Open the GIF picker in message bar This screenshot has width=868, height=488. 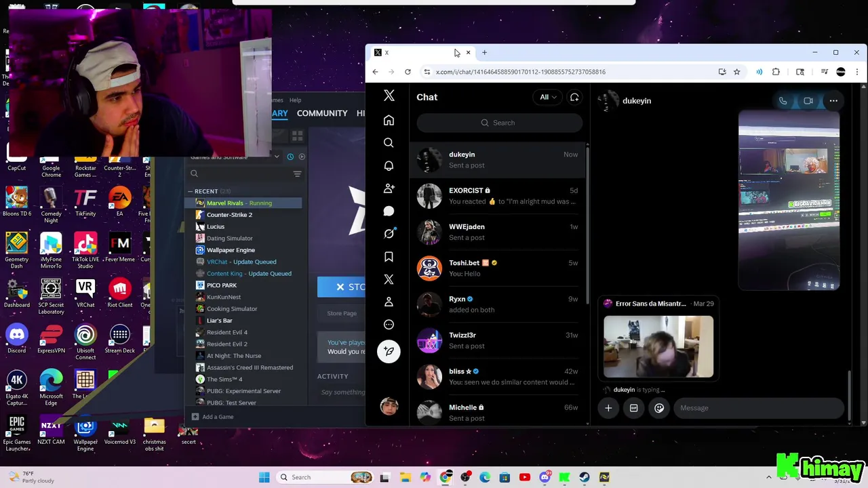tap(633, 408)
